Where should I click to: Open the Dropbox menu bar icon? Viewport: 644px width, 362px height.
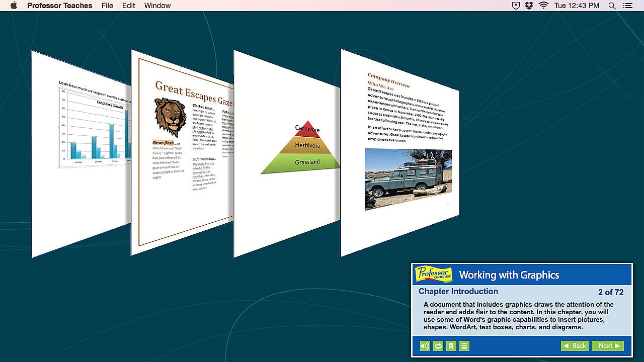click(529, 6)
